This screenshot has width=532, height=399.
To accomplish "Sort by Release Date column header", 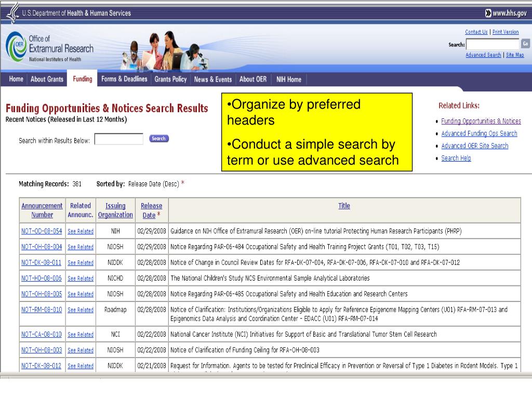I will tap(151, 210).
